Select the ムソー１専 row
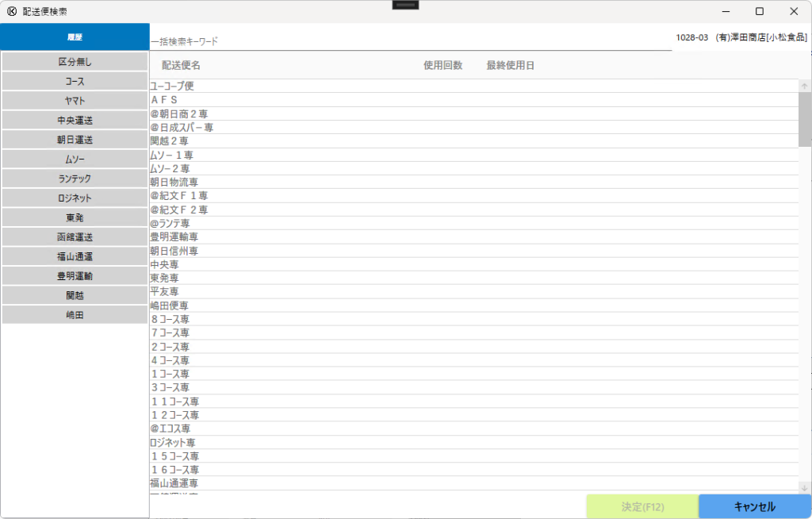This screenshot has height=519, width=812. [x=474, y=155]
